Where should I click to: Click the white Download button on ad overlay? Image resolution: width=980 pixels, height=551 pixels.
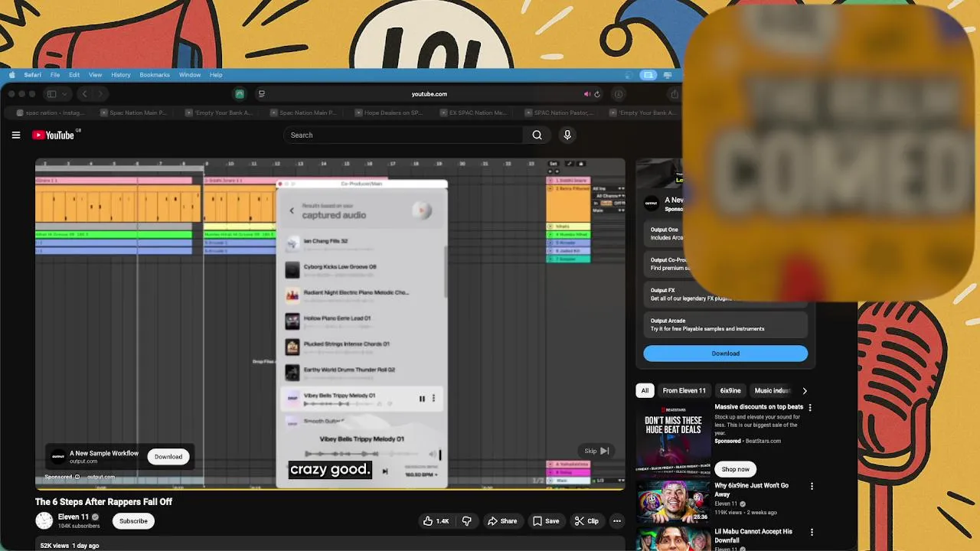tap(168, 456)
